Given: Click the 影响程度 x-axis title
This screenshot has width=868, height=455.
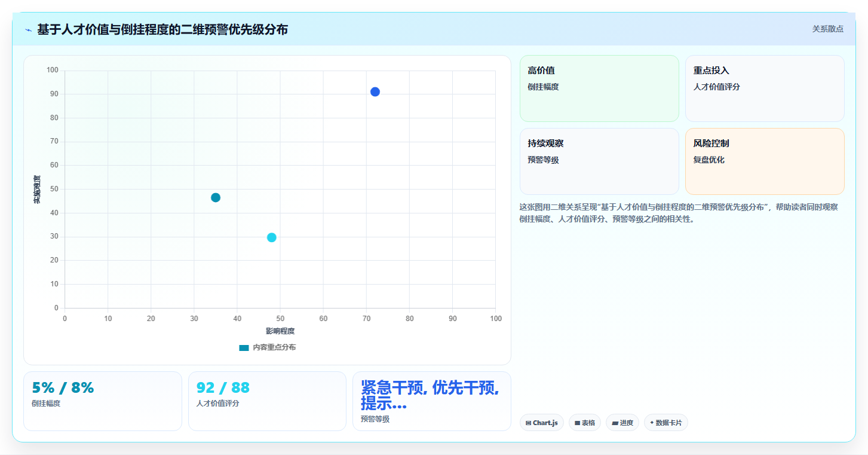Looking at the screenshot, I should tap(280, 331).
